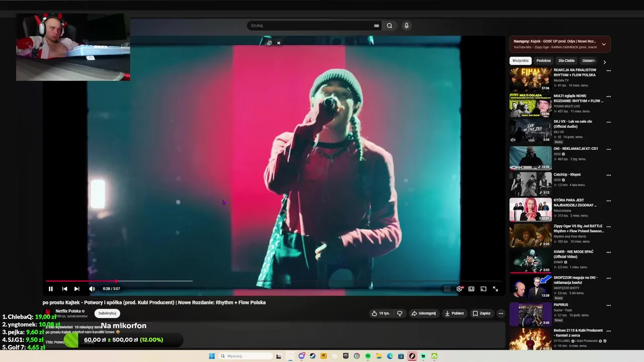644x362 pixels.
Task: Click the Wyszukaj taskbar search box
Action: coord(246,356)
